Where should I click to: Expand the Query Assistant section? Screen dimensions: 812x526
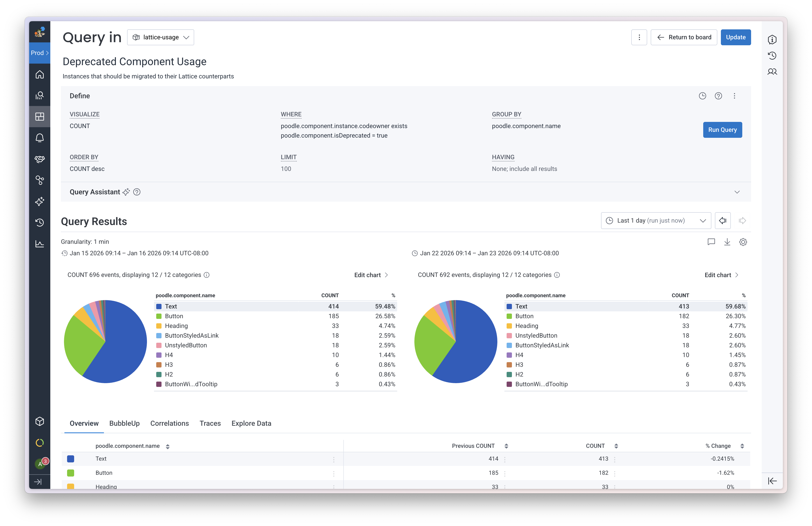[x=737, y=192]
